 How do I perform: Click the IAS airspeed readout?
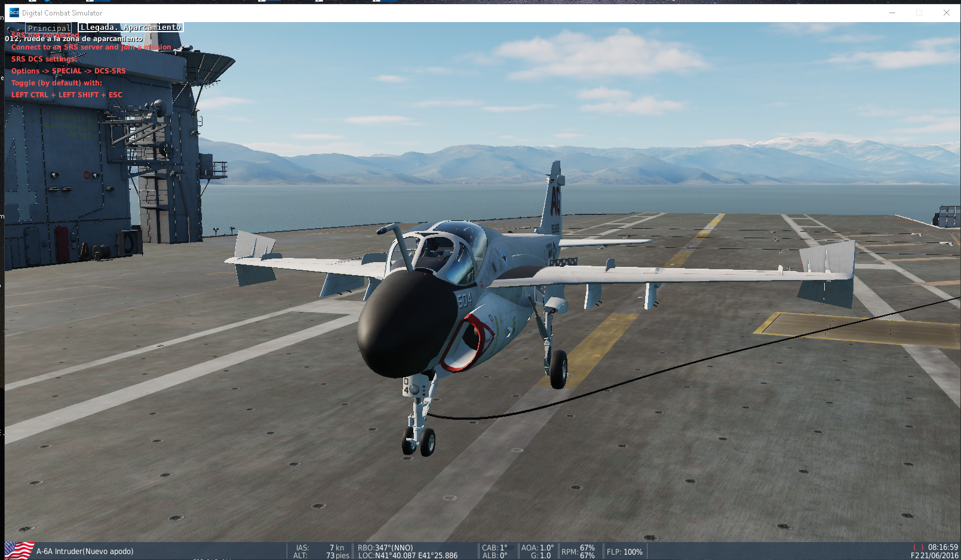[x=321, y=547]
